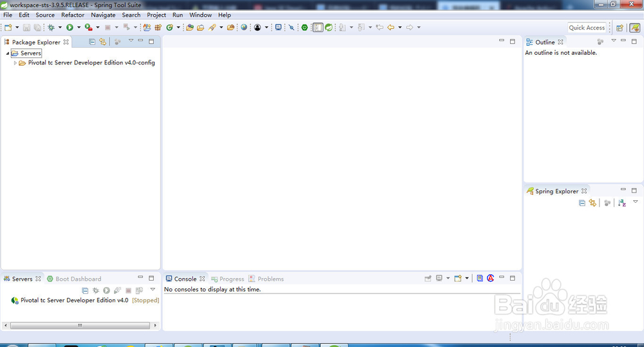The width and height of the screenshot is (644, 347).
Task: Toggle Link with Editor in Spring Explorer
Action: tap(592, 203)
